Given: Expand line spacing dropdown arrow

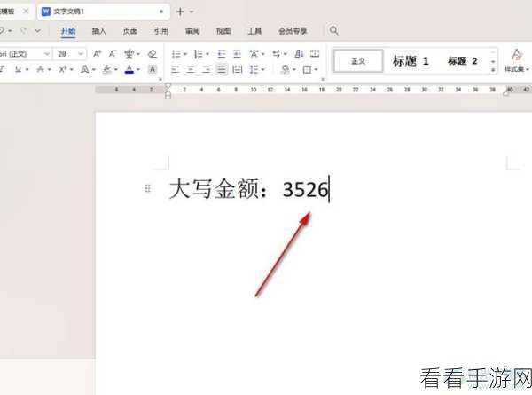Looking at the screenshot, I should pos(263,70).
